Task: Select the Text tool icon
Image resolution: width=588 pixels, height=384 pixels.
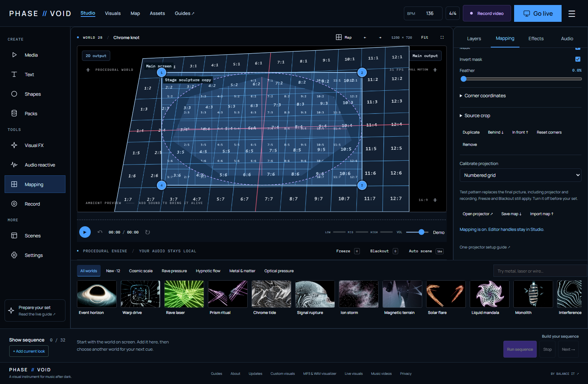Action: [x=14, y=74]
